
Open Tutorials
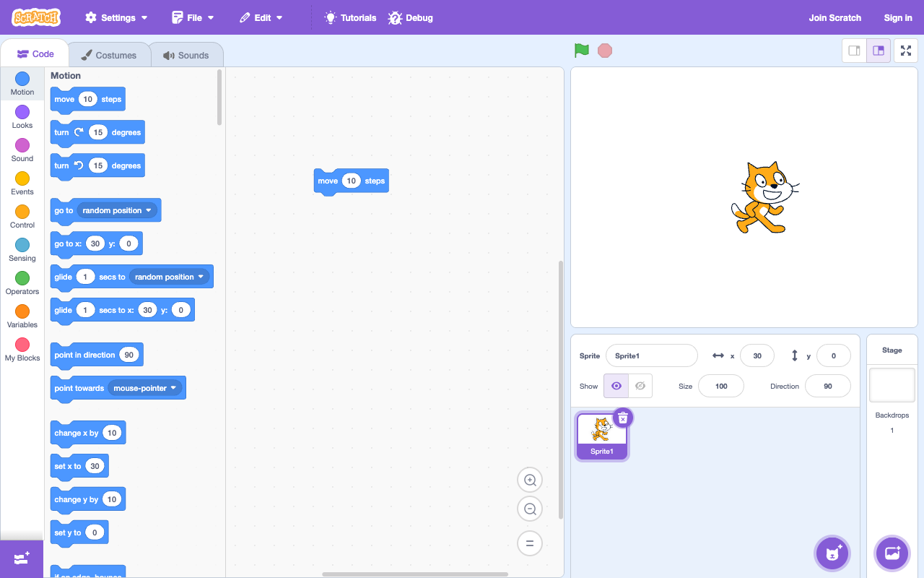(x=350, y=17)
